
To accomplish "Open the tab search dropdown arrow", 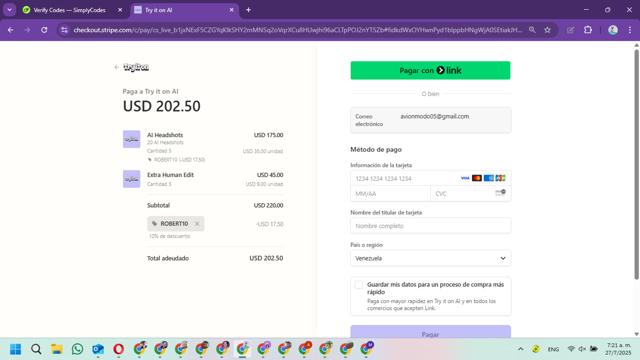I will [x=9, y=10].
